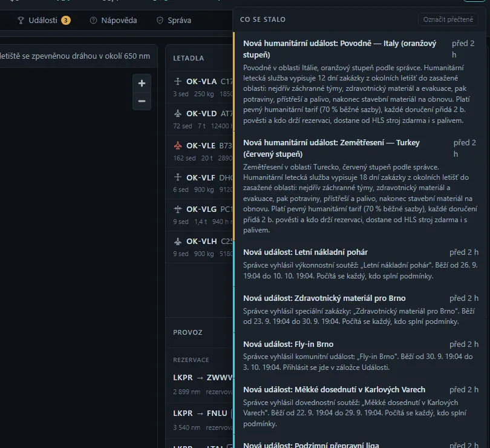Click the PROVOZ section heading
The width and height of the screenshot is (490, 448).
click(x=188, y=332)
